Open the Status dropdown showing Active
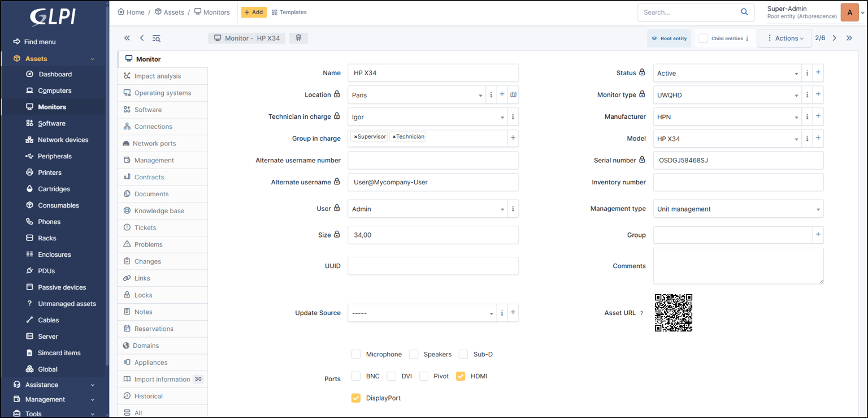Image resolution: width=868 pixels, height=418 pixels. click(x=727, y=73)
